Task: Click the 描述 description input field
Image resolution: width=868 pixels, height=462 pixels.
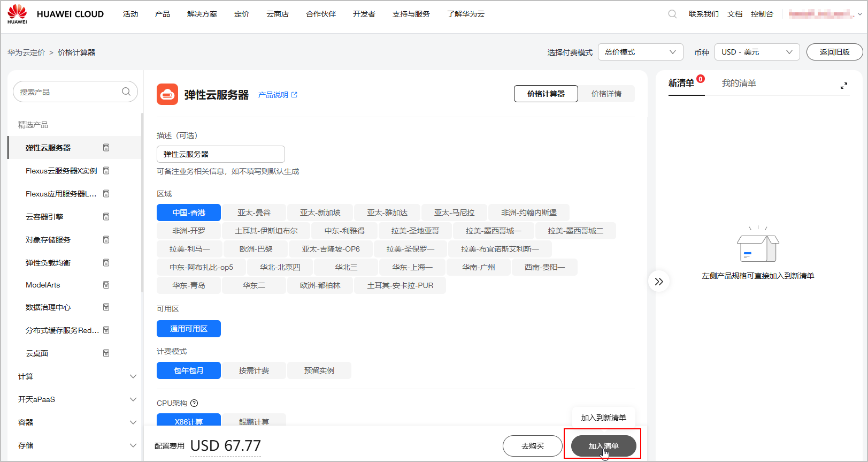Action: (x=221, y=154)
